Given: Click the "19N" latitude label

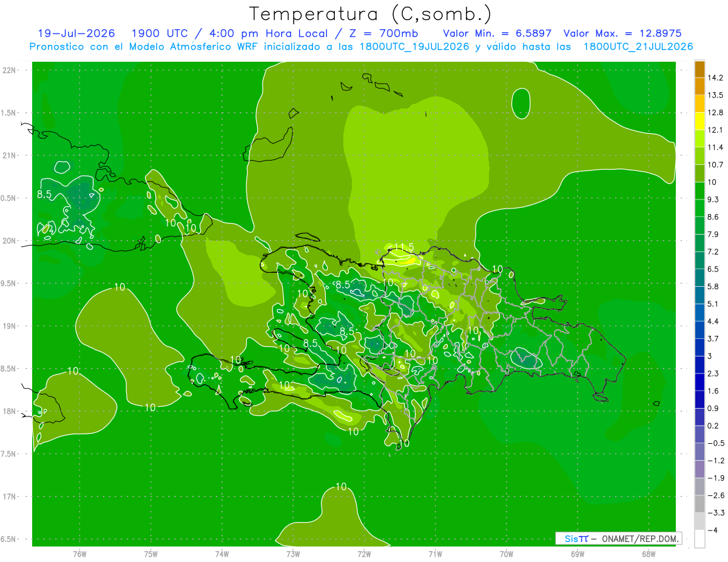Looking at the screenshot, I should [x=9, y=326].
